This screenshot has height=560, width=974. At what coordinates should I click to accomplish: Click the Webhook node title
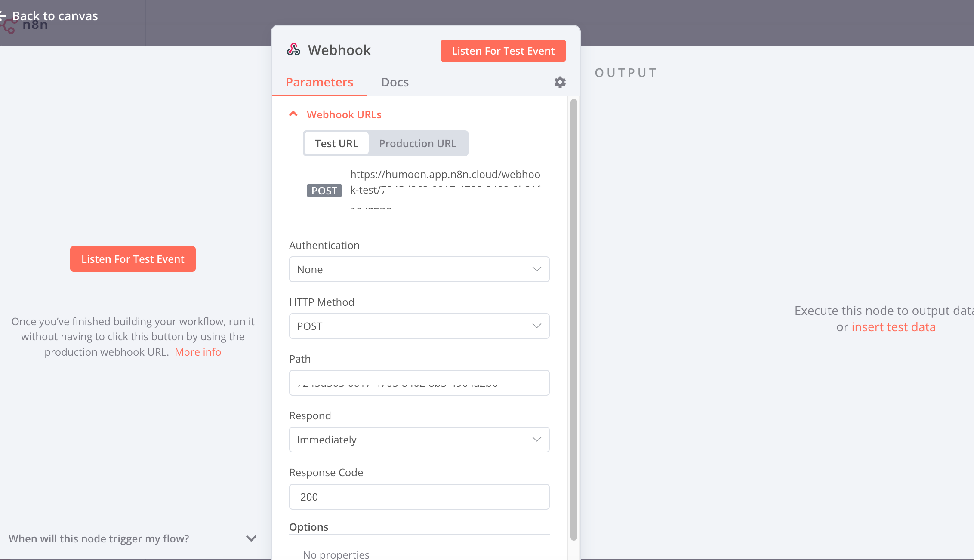pyautogui.click(x=339, y=50)
